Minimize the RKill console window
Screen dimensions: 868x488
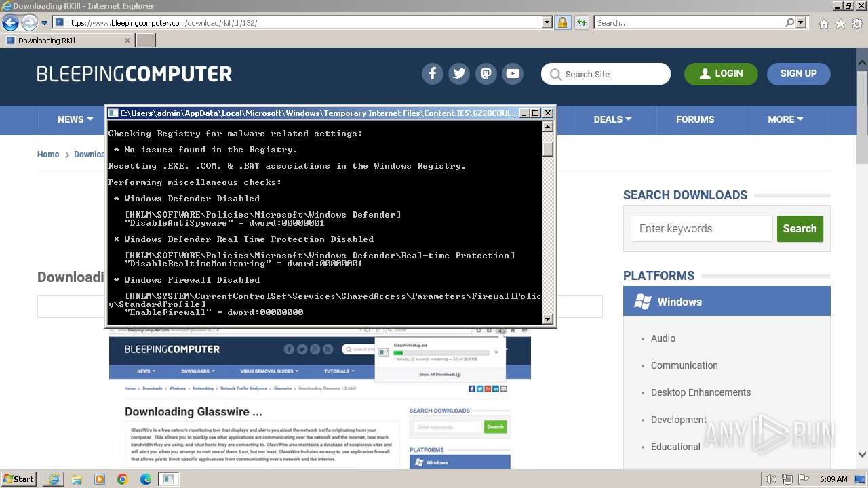coord(524,113)
